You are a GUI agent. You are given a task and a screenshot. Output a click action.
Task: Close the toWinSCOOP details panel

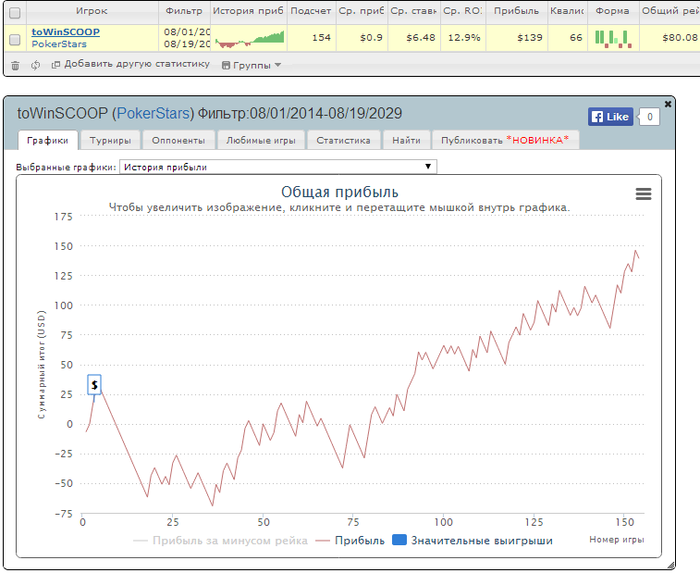[668, 104]
